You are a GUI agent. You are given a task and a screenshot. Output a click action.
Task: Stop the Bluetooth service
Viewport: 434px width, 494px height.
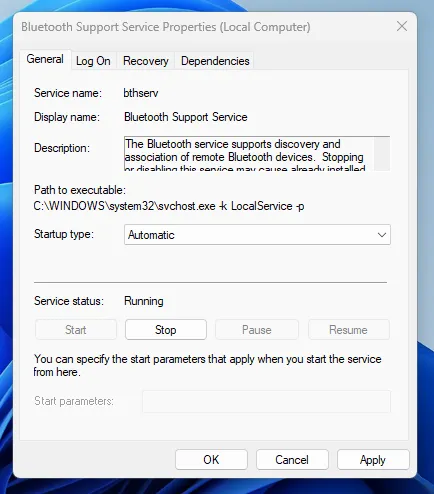[x=166, y=330]
